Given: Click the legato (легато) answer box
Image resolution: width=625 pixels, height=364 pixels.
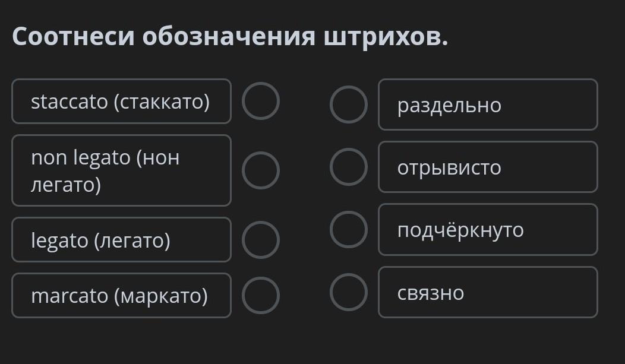Looking at the screenshot, I should click(x=121, y=240).
